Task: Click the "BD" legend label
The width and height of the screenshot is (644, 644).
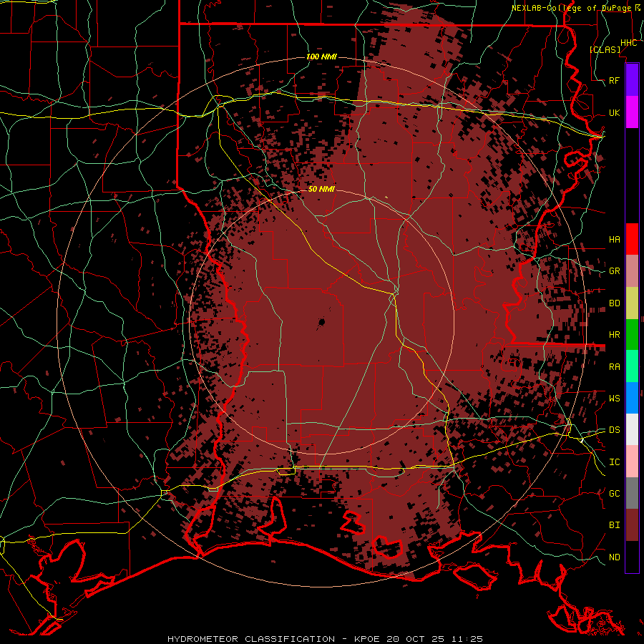Action: tap(614, 303)
